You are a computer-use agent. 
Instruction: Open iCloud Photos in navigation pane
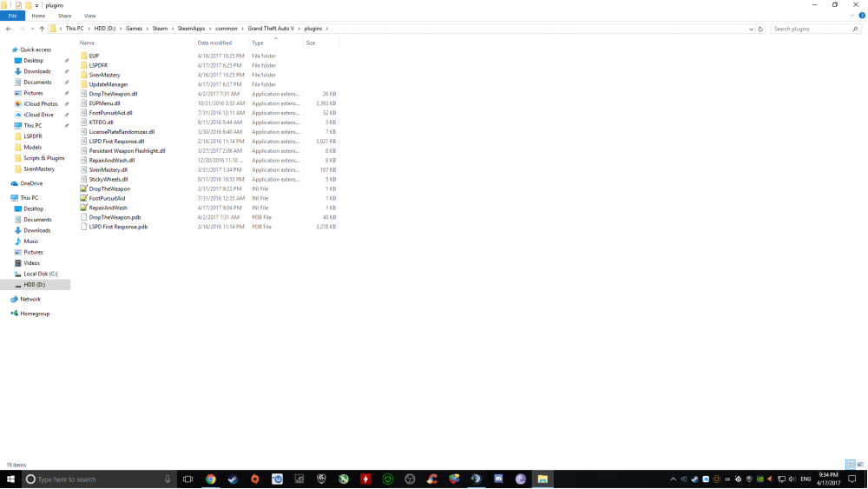pos(41,104)
